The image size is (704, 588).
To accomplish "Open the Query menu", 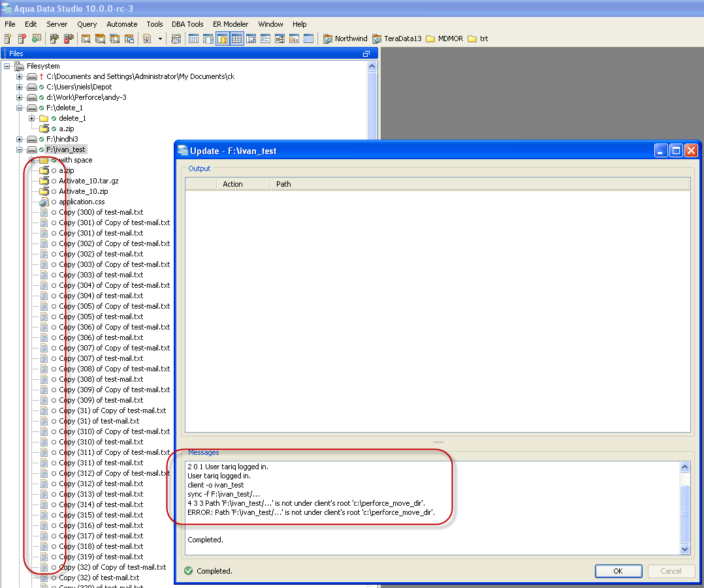I will click(x=87, y=24).
